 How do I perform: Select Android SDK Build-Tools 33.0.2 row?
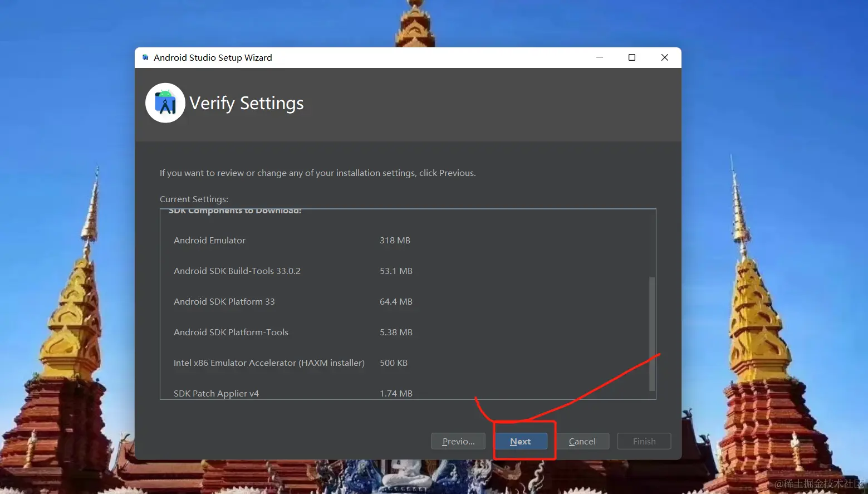coord(237,271)
